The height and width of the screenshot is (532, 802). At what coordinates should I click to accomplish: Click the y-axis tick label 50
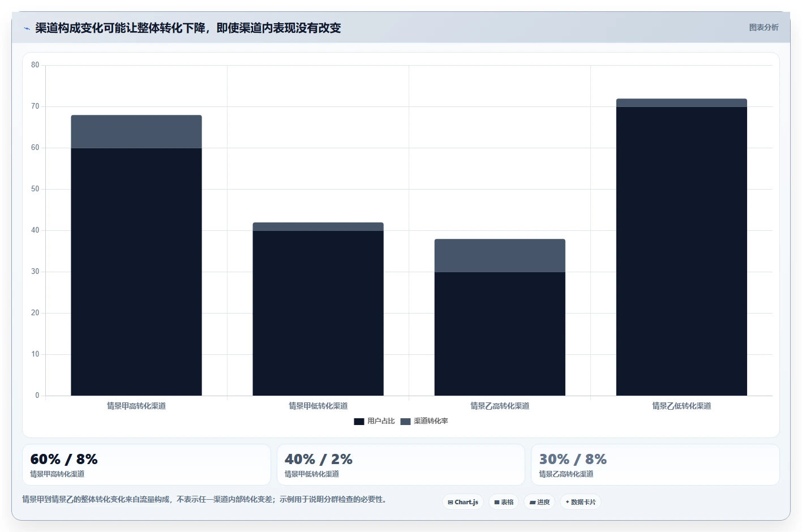click(x=35, y=189)
